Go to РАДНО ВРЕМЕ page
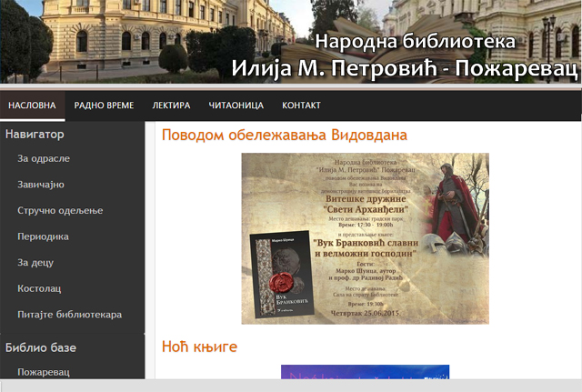The height and width of the screenshot is (392, 582). (x=104, y=106)
